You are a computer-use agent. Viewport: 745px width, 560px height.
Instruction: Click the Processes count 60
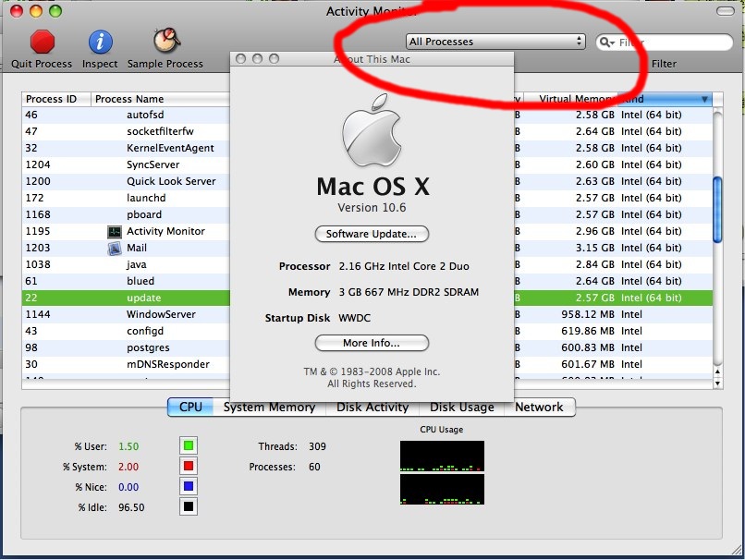pos(314,467)
